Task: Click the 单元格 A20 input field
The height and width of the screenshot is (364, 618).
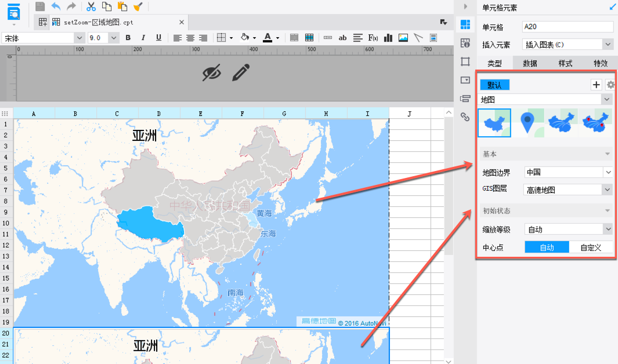Action: point(568,26)
